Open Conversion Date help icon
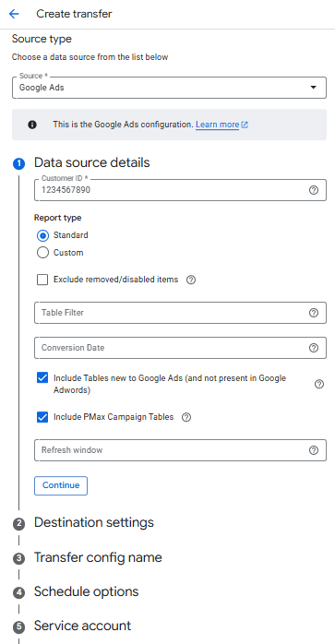The image size is (335, 644). [314, 348]
